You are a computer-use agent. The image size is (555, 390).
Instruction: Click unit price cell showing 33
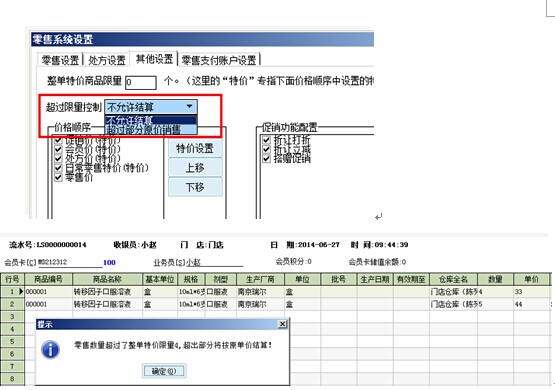[x=531, y=292]
